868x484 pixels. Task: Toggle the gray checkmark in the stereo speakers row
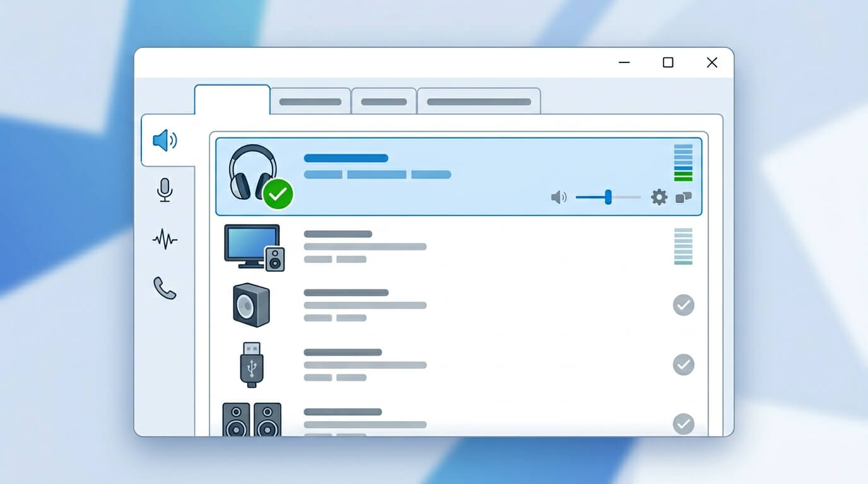point(683,423)
